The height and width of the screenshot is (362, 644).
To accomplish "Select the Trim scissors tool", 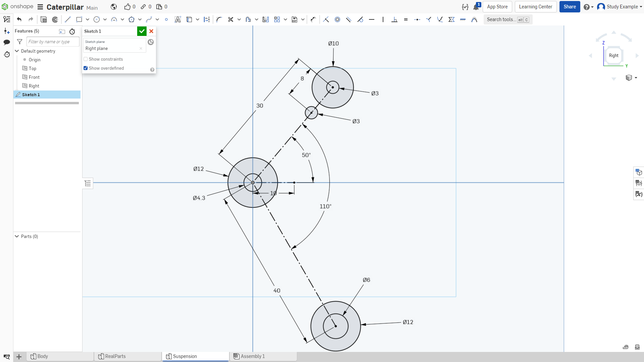I will click(x=230, y=19).
